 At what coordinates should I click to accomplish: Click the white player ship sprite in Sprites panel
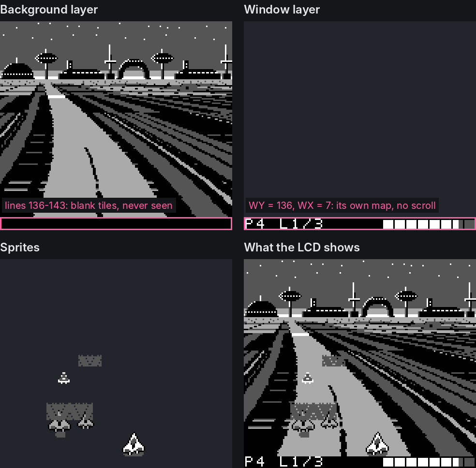point(133,444)
